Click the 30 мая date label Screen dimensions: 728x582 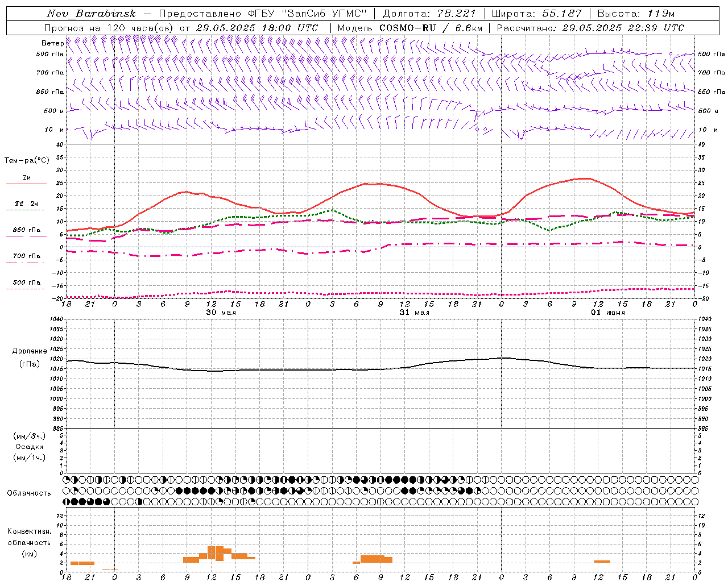[x=221, y=313]
